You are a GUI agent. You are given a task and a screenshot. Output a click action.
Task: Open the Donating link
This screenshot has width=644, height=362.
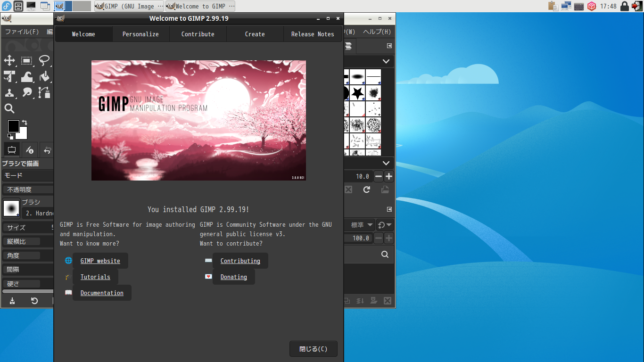(x=234, y=277)
